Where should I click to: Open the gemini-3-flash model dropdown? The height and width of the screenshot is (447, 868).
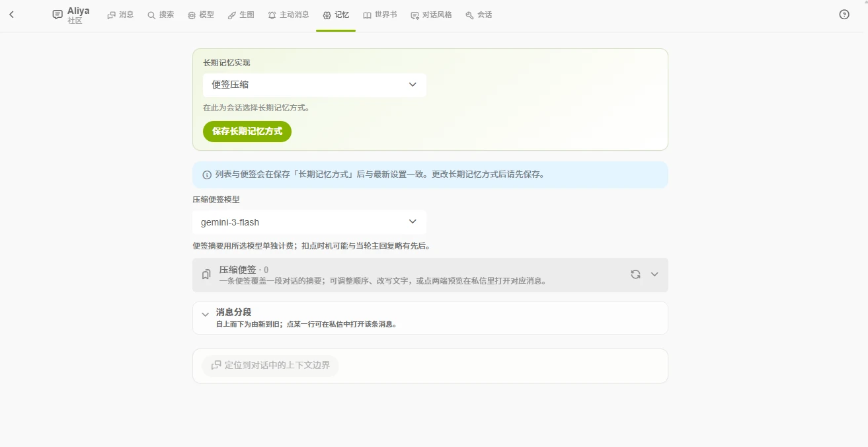(x=309, y=222)
